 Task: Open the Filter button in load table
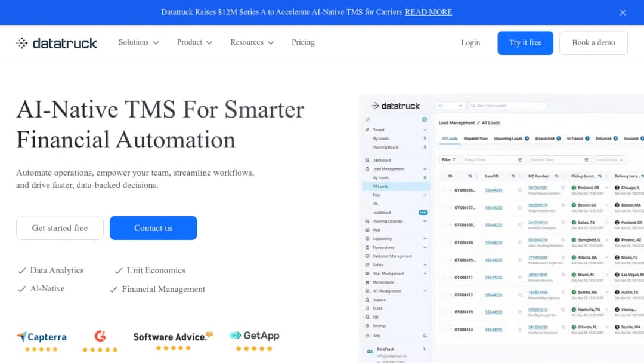(x=448, y=160)
